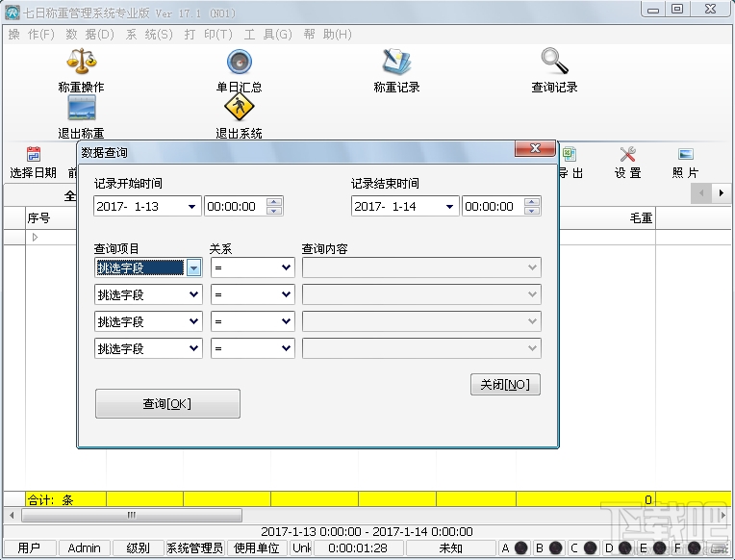Increase end time with up spinner
The width and height of the screenshot is (735, 560).
(x=532, y=202)
